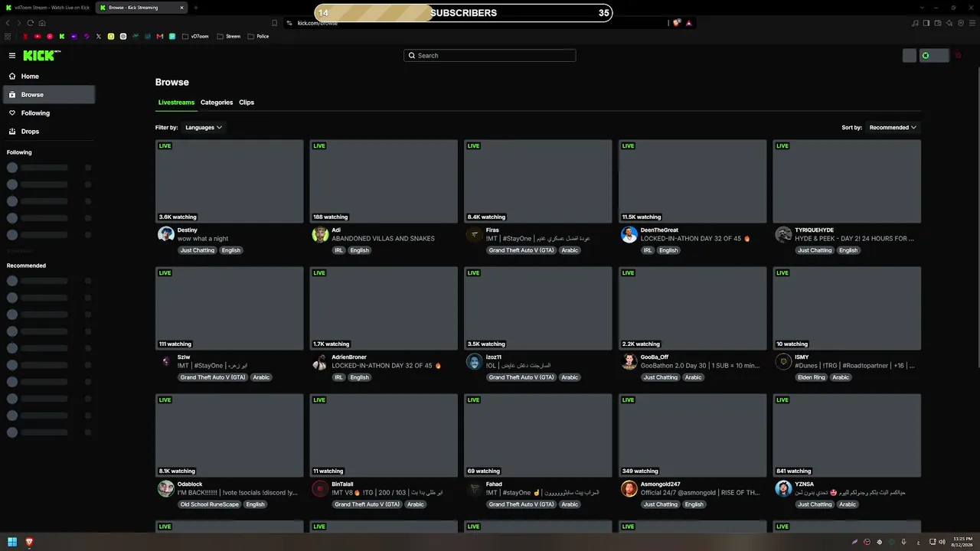Click the Brave icon on the taskbar
980x551 pixels.
30,542
